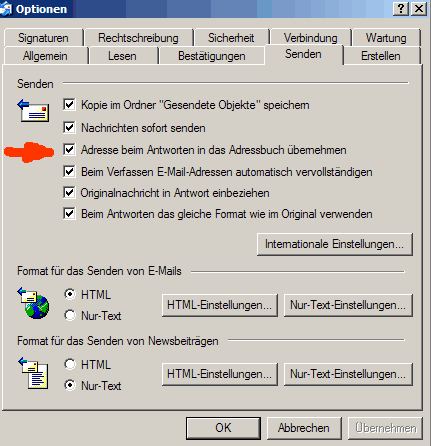Screen dimensions: 431x446
Task: Uncheck Kopie im Ordner Gesendete Objekte speichern
Action: coord(69,105)
